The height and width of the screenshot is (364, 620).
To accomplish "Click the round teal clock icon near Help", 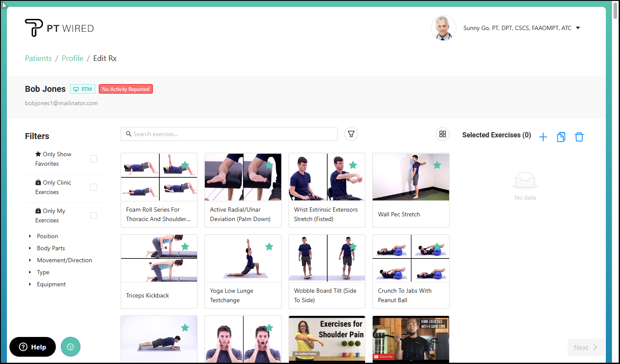I will 70,347.
